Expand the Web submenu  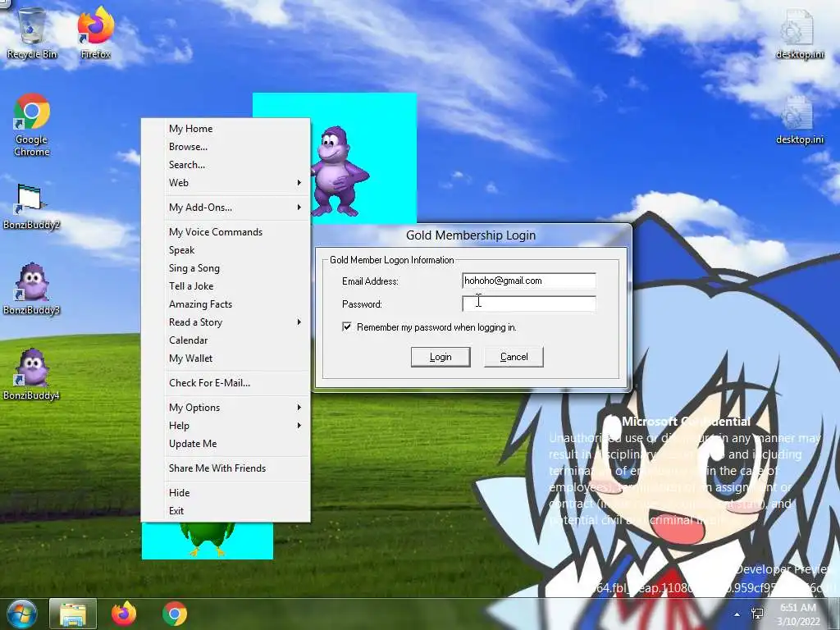click(x=235, y=183)
